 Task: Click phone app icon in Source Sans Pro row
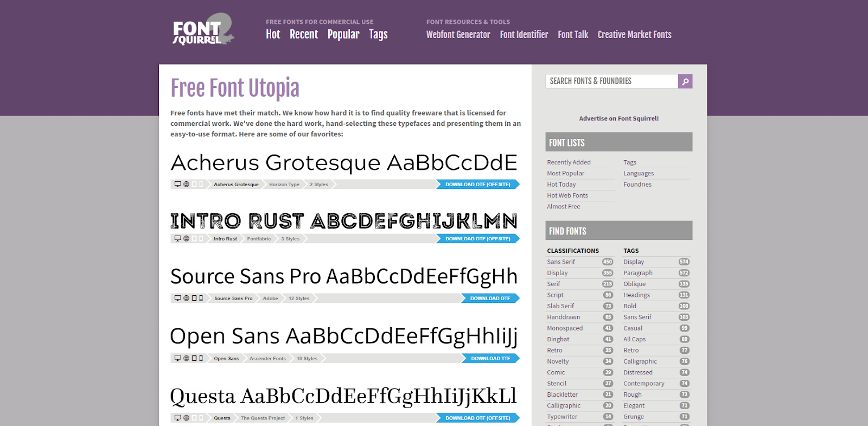tap(201, 298)
